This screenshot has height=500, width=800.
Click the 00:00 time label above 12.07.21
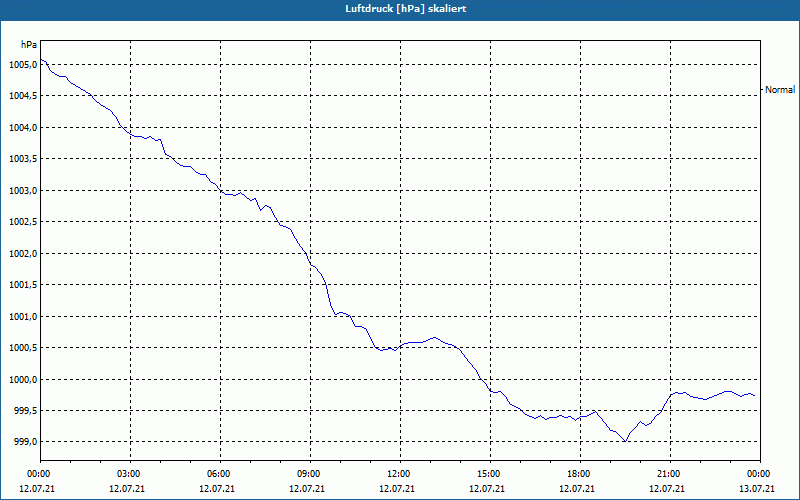37,474
